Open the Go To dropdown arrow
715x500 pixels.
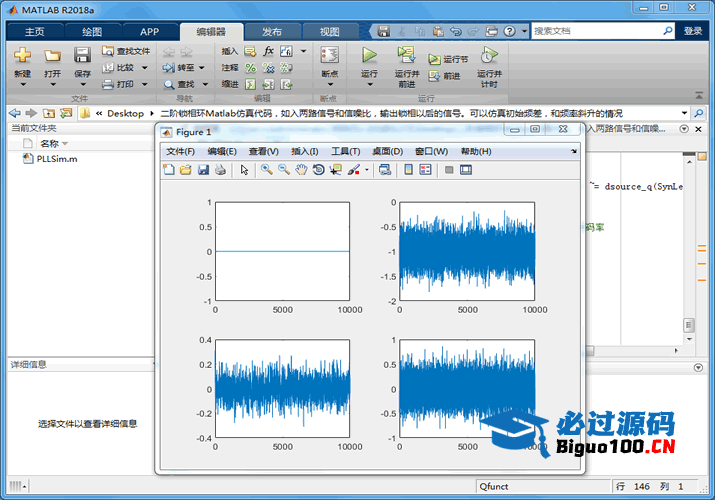[x=202, y=67]
